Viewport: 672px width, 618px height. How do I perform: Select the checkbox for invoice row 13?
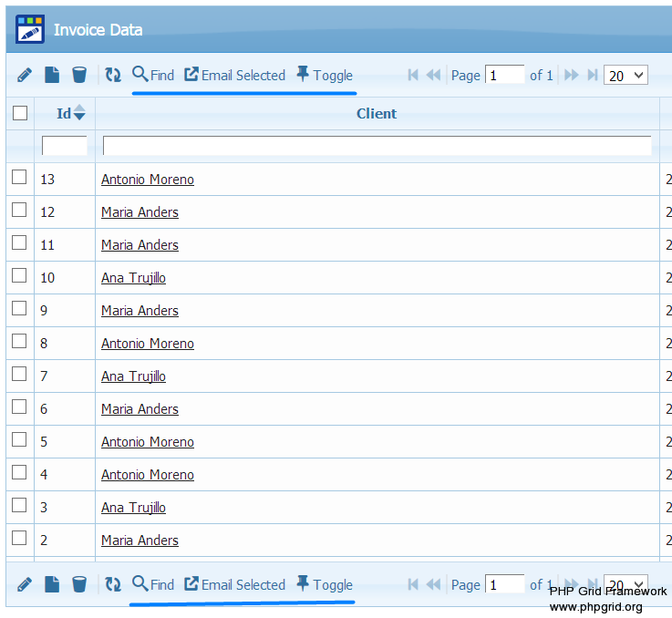[19, 178]
